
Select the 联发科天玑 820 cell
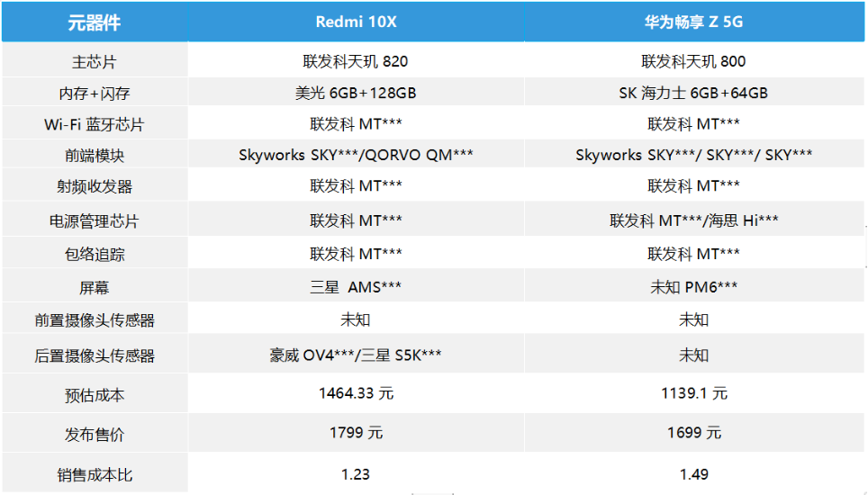[356, 62]
